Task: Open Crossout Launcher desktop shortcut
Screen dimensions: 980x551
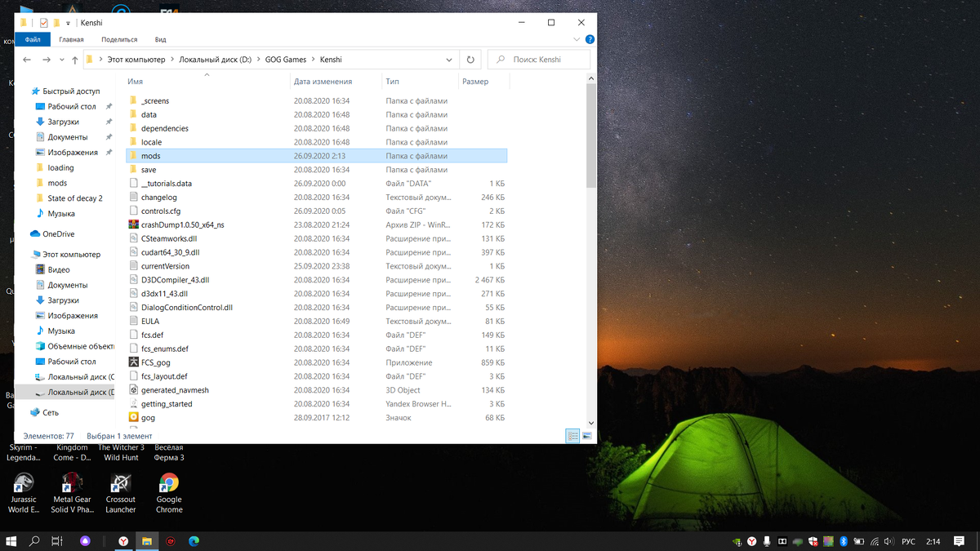Action: point(121,493)
